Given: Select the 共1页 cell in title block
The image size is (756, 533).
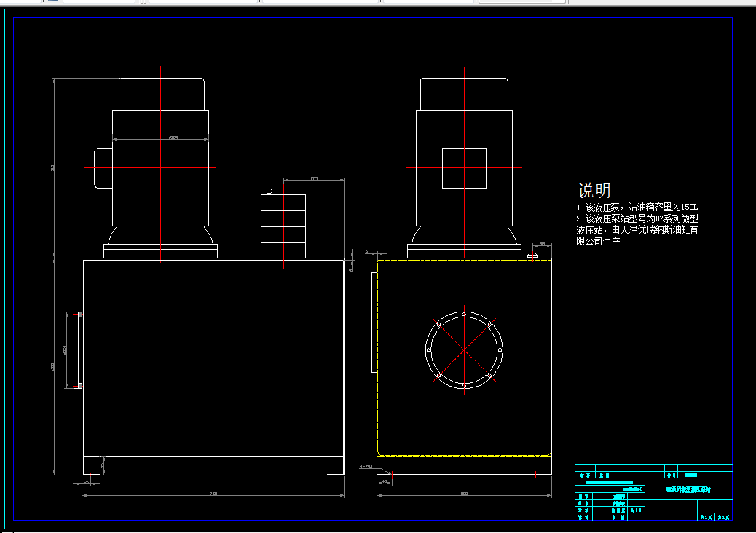Looking at the screenshot, I should 706,517.
